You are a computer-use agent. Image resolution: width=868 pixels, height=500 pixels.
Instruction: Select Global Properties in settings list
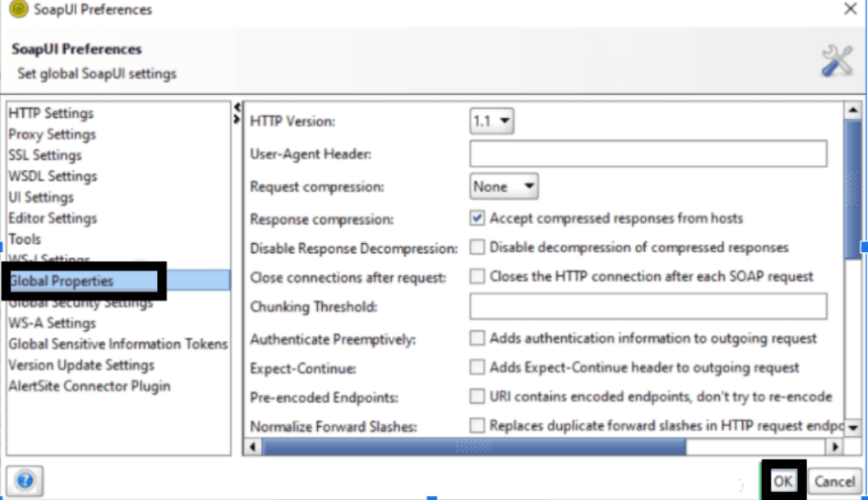(x=61, y=281)
